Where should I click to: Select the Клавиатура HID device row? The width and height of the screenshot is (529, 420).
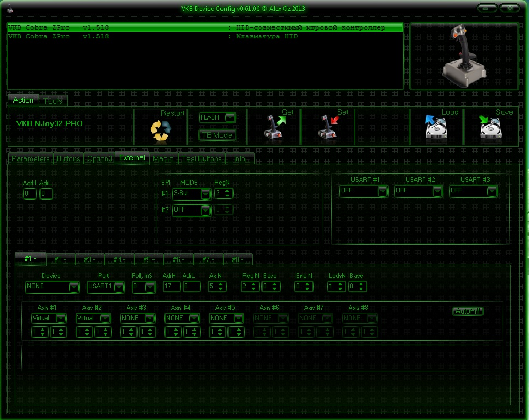click(205, 36)
